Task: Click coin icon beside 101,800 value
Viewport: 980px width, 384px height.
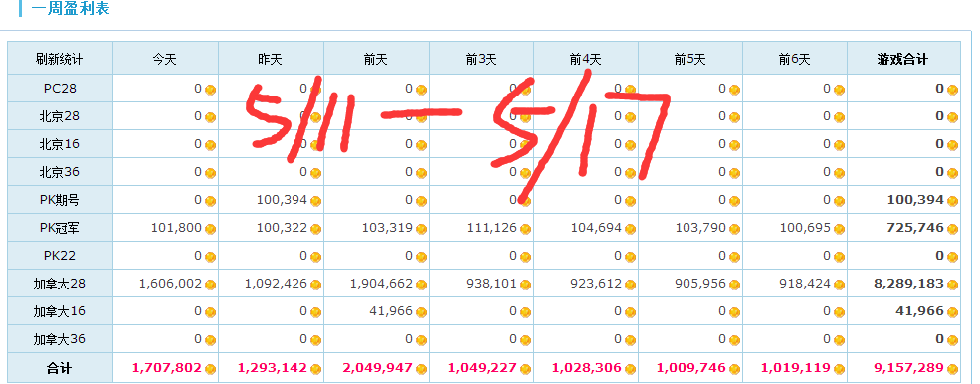Action: (210, 229)
